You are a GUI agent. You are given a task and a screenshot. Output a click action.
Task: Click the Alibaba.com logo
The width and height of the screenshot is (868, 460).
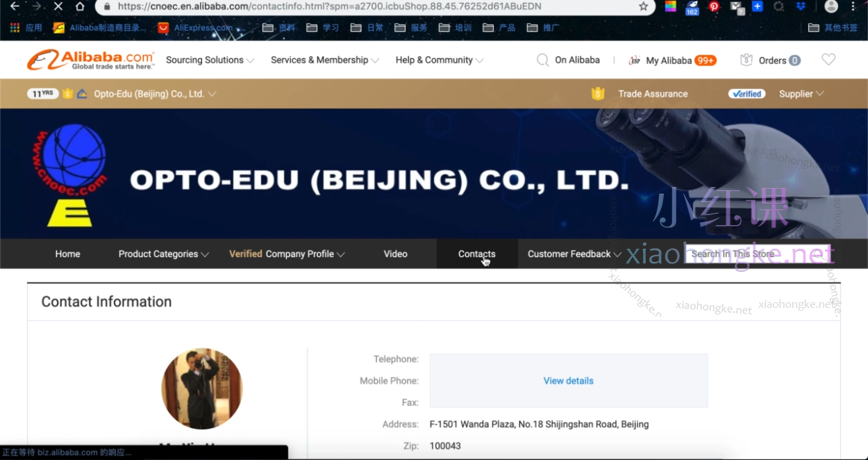tap(90, 60)
